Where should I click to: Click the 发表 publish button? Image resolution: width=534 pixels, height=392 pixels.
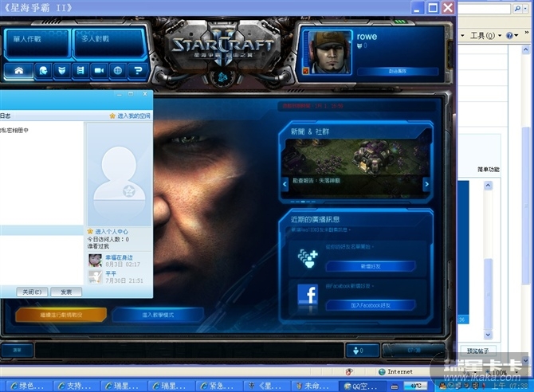click(66, 292)
